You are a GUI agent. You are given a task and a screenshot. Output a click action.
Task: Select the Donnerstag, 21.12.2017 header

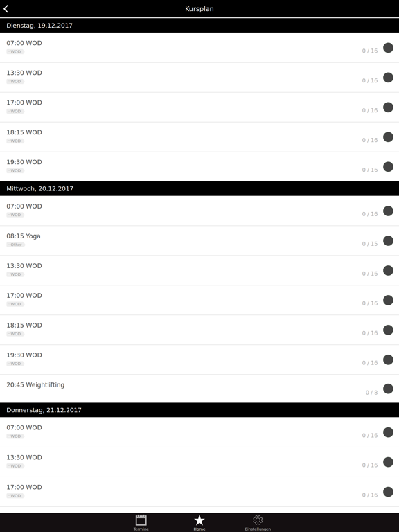tap(199, 410)
